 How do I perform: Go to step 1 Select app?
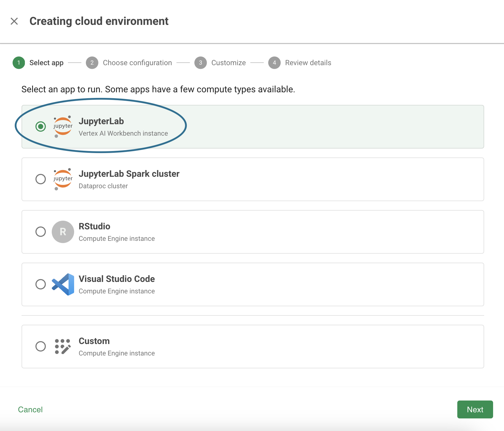tap(38, 63)
